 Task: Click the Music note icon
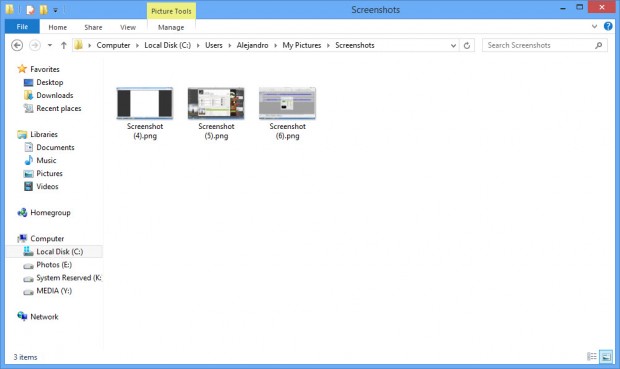coord(28,160)
